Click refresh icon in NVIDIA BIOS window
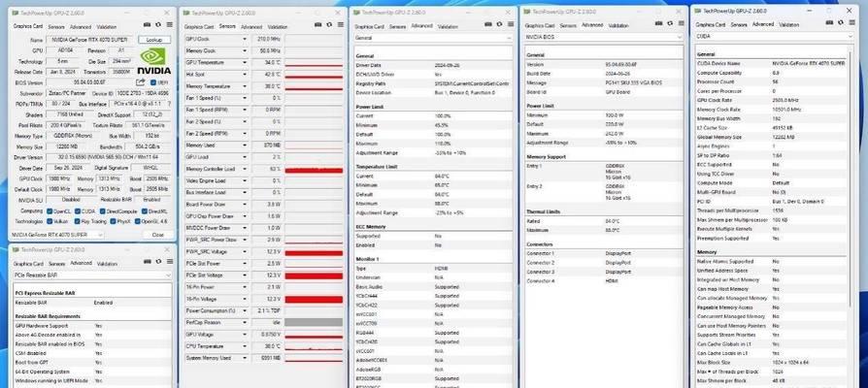This screenshot has width=868, height=388. [670, 24]
